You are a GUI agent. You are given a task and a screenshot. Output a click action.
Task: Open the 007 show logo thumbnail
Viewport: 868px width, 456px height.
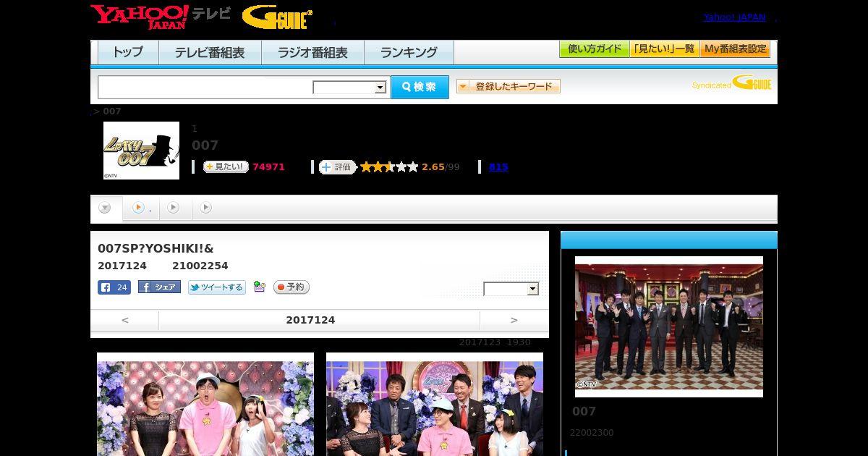click(x=141, y=151)
